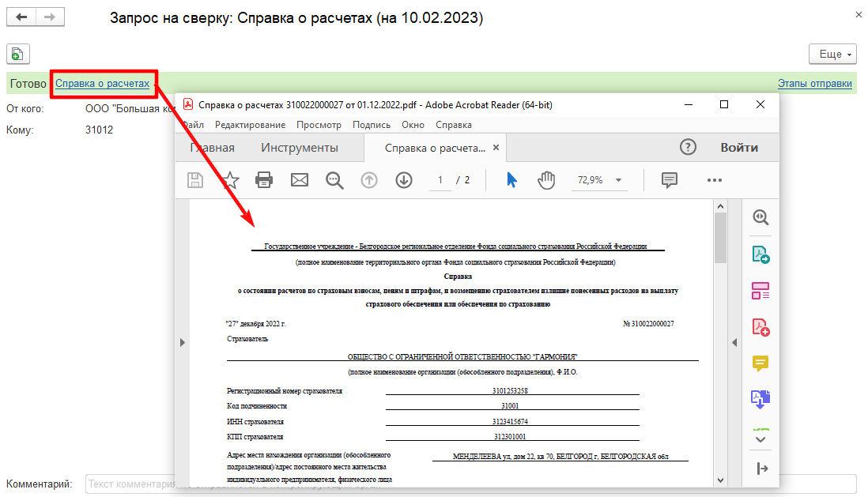This screenshot has height=497, width=868.
Task: Collapse the right tools pane arrow-bar icon
Action: click(762, 469)
